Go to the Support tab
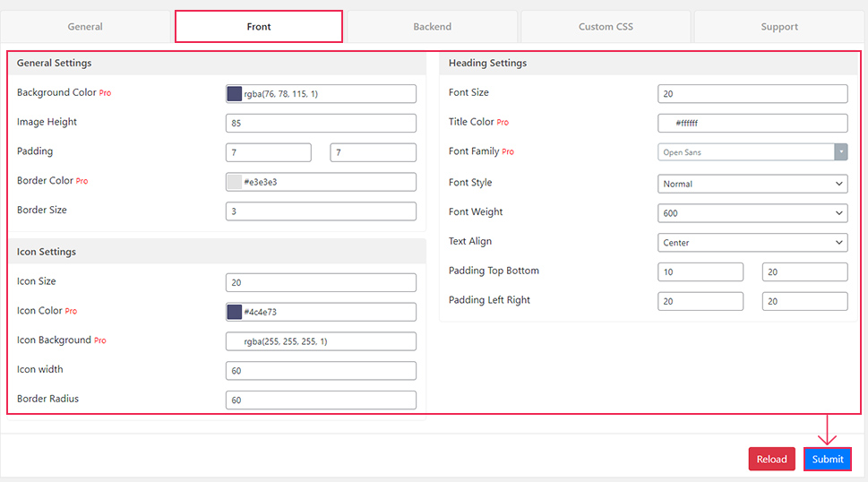Viewport: 868px width, 482px height. tap(779, 27)
